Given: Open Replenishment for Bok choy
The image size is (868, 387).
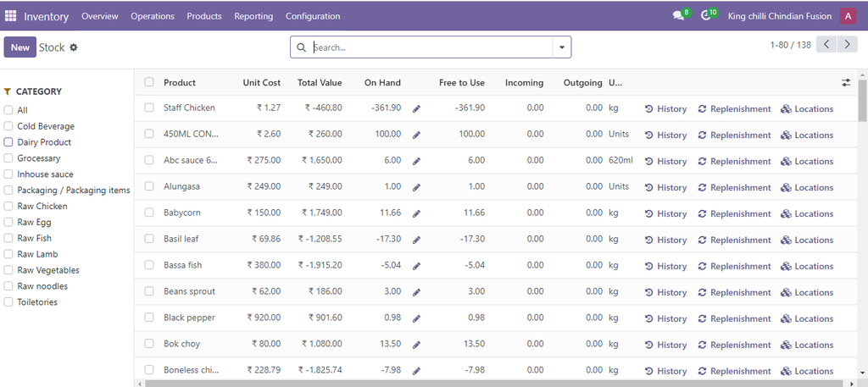Looking at the screenshot, I should coord(735,345).
